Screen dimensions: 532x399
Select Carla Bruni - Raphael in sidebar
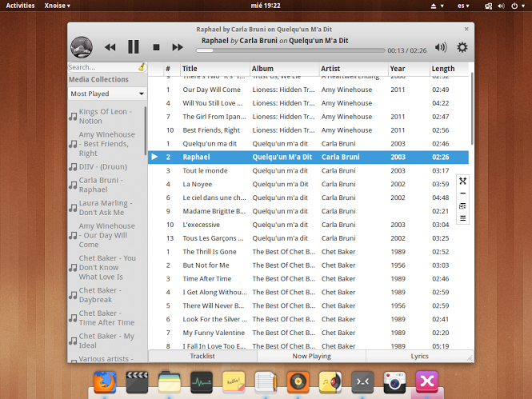[102, 185]
